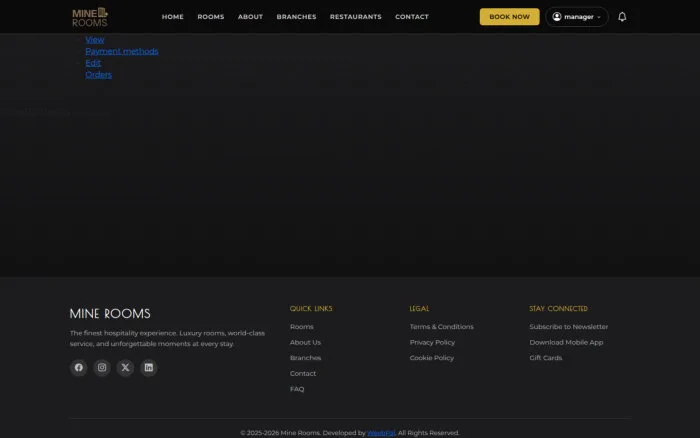
Task: Follow the Rooms quick link in footer
Action: [x=302, y=327]
